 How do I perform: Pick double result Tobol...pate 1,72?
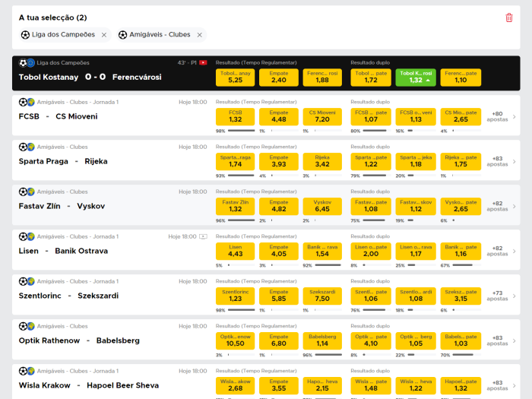click(x=371, y=78)
